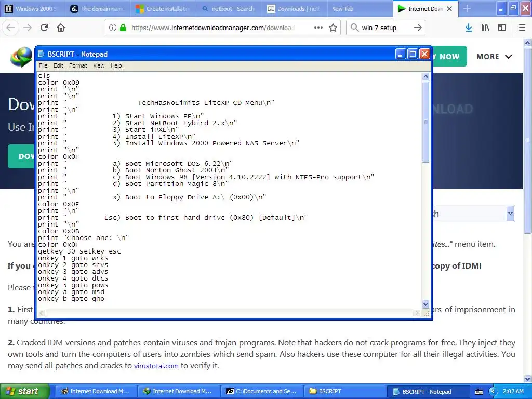The height and width of the screenshot is (399, 532).
Task: Click the line 'onkey b goto gho'
Action: tap(71, 299)
